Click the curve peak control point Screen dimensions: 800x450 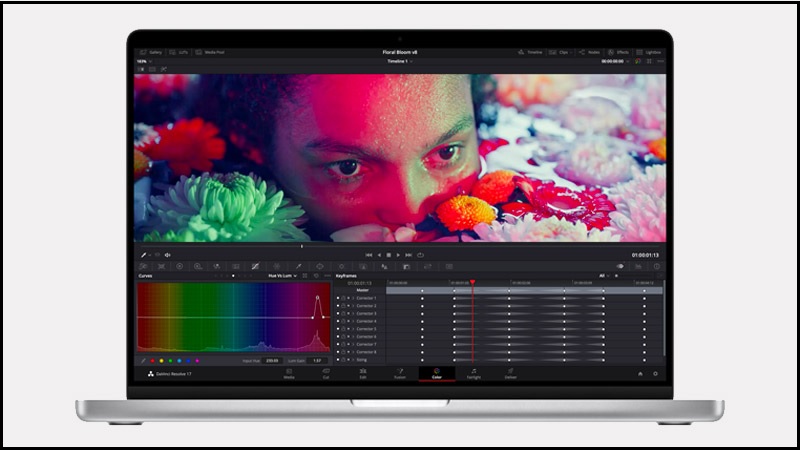(317, 297)
